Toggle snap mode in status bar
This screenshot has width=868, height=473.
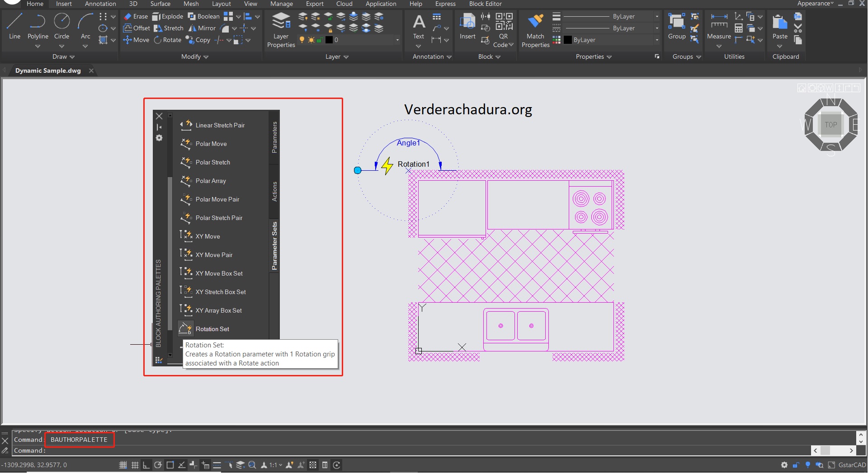[x=123, y=465]
